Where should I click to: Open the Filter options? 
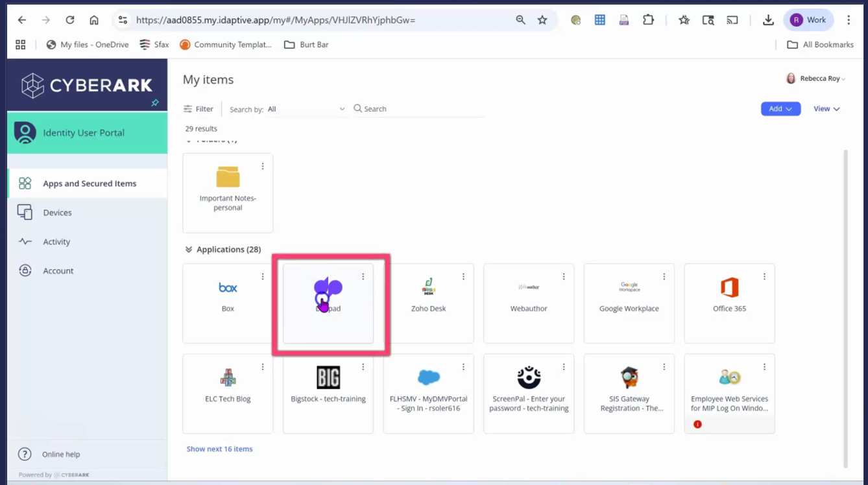pyautogui.click(x=199, y=109)
